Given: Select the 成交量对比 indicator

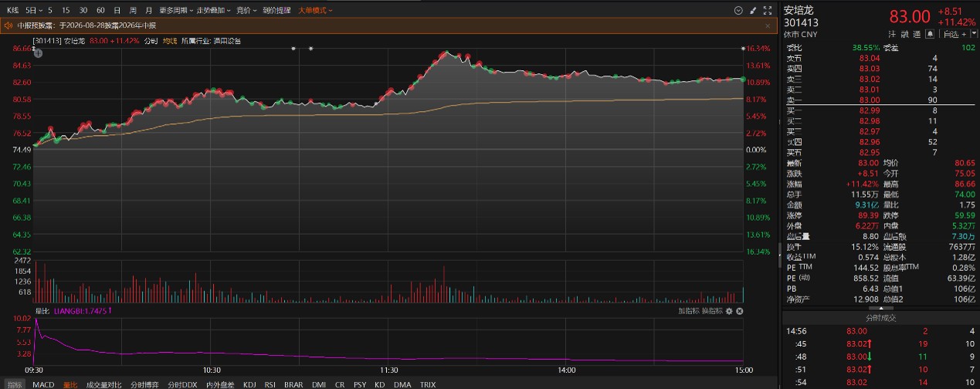Looking at the screenshot, I should coord(103,384).
